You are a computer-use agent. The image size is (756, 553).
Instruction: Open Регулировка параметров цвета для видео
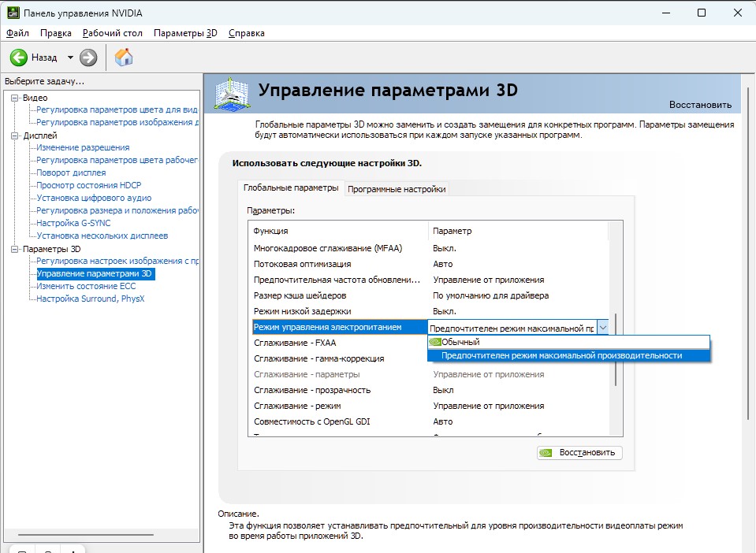point(117,109)
